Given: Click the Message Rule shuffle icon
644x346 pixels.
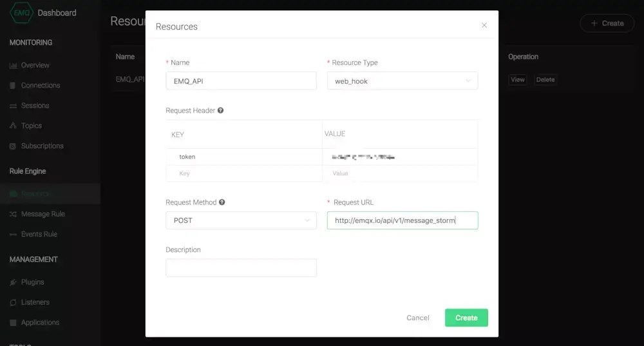Looking at the screenshot, I should tap(13, 214).
